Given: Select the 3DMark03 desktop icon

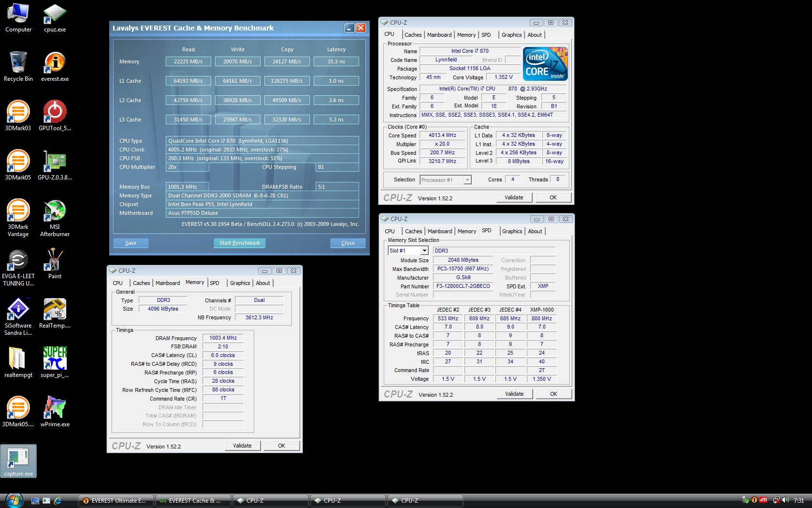Looking at the screenshot, I should 18,116.
